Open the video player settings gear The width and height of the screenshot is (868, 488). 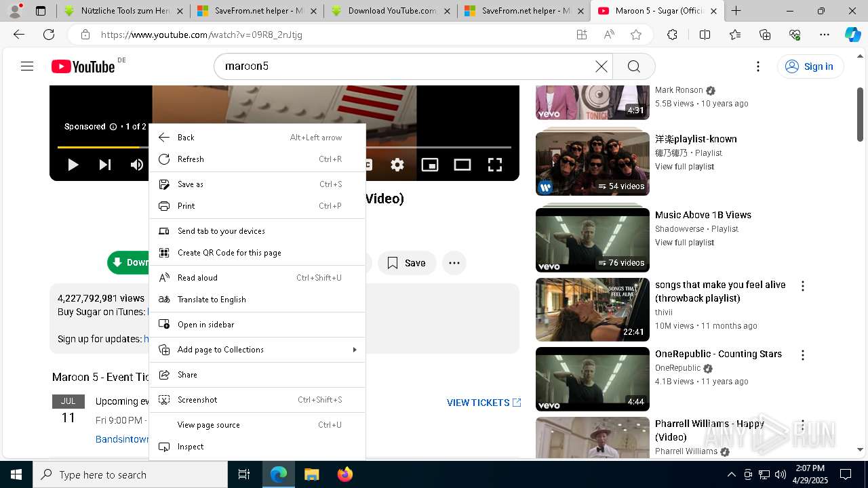pos(397,165)
